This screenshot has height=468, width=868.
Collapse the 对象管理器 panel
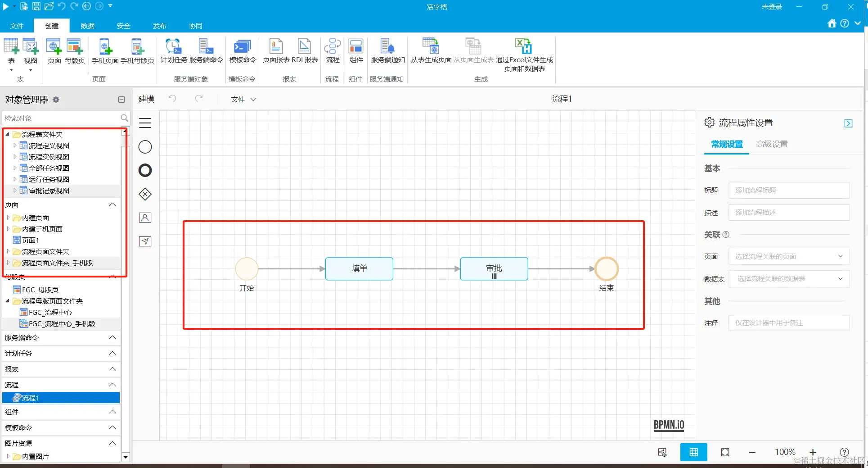(x=121, y=100)
